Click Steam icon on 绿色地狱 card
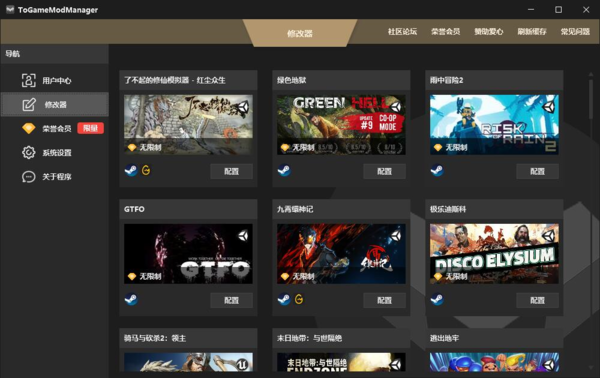This screenshot has width=600, height=378. [284, 170]
